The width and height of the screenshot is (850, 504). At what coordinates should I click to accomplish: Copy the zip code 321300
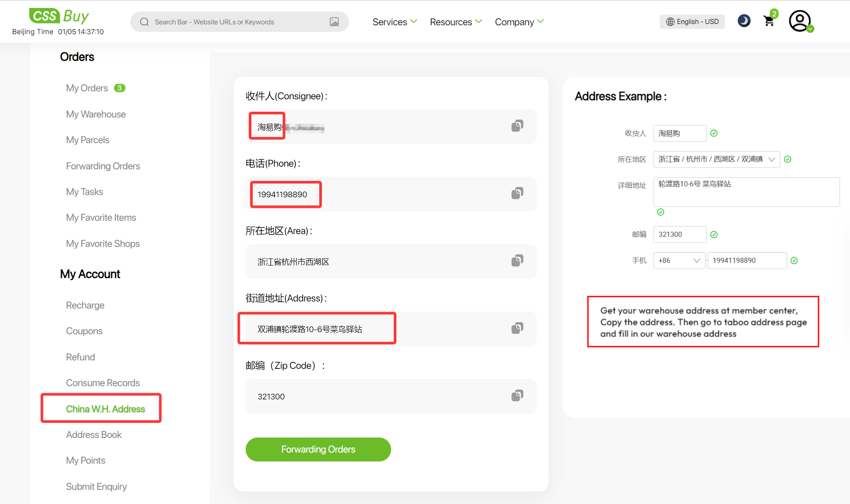coord(517,396)
